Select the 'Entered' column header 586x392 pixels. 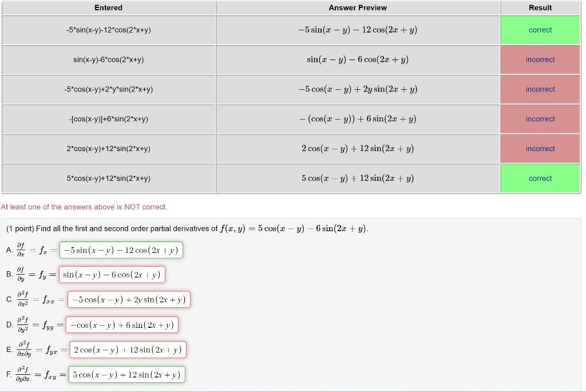click(108, 8)
